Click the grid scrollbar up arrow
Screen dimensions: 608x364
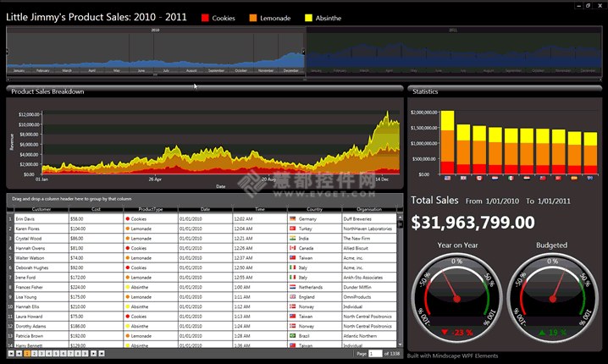(400, 217)
